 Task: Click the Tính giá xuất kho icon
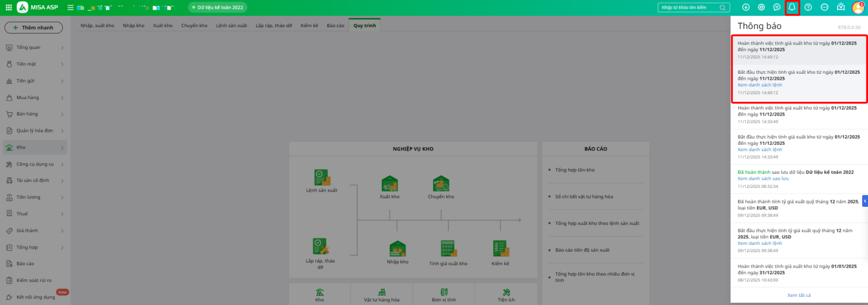pyautogui.click(x=448, y=249)
